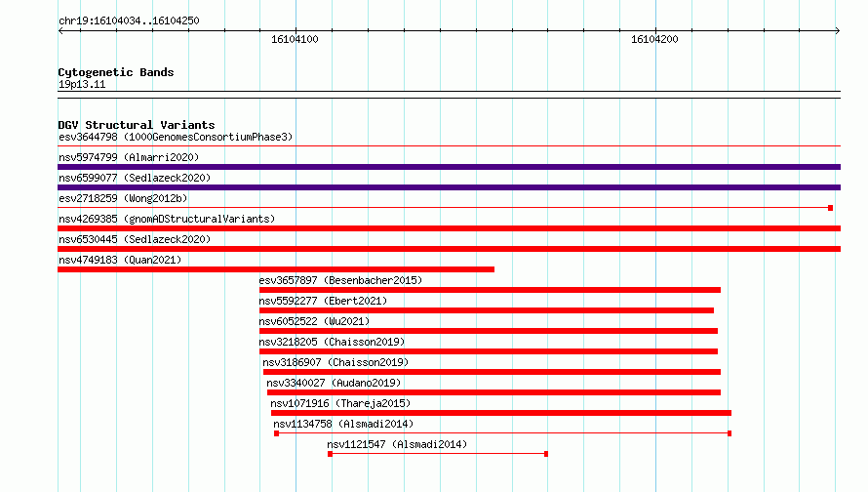Click the purple bar under nsv6599077
Image resolution: width=868 pixels, height=492 pixels.
[449, 187]
